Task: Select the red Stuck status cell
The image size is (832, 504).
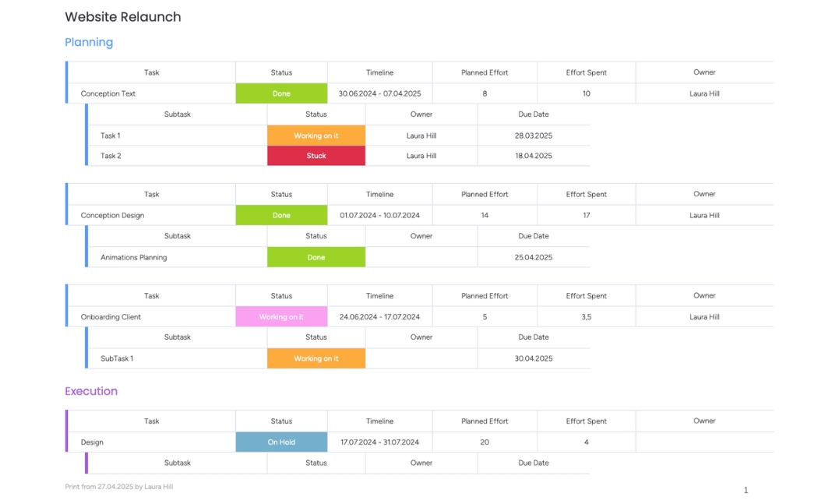Action: (x=316, y=156)
